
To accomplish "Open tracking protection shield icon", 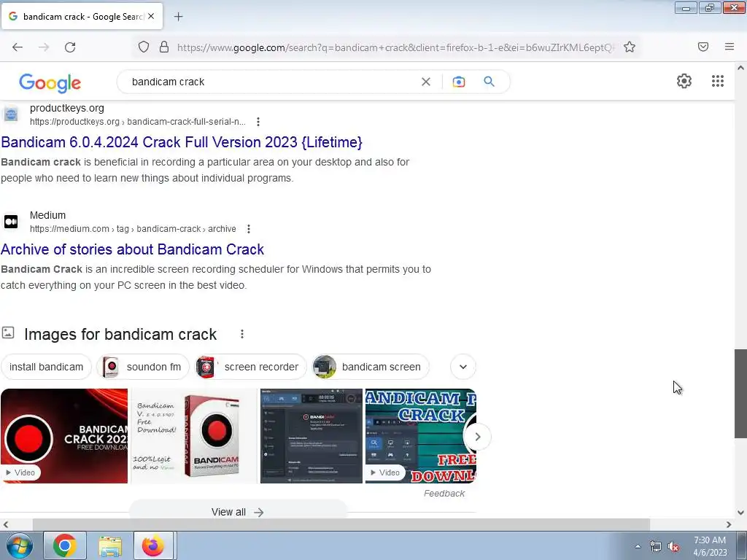I will coord(144,47).
